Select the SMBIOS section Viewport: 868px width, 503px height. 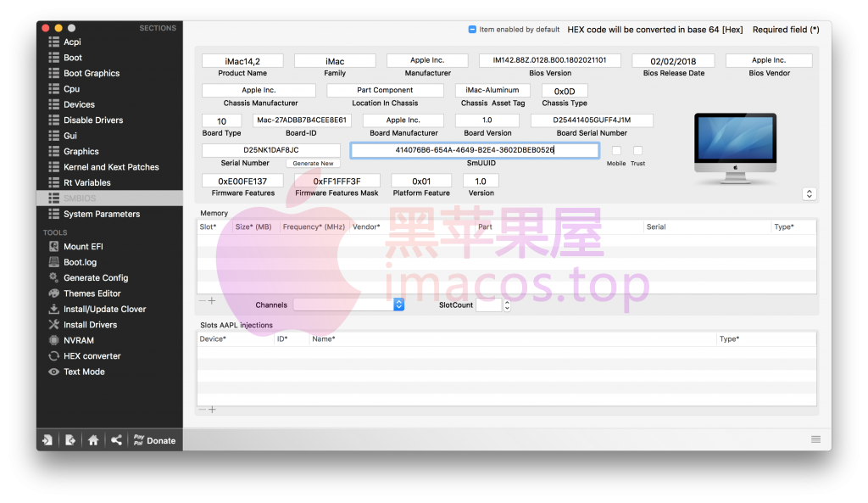click(x=109, y=198)
